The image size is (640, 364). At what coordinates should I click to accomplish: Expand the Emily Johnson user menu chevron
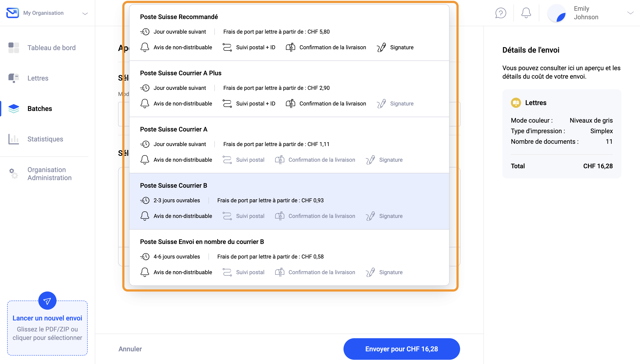(x=630, y=13)
